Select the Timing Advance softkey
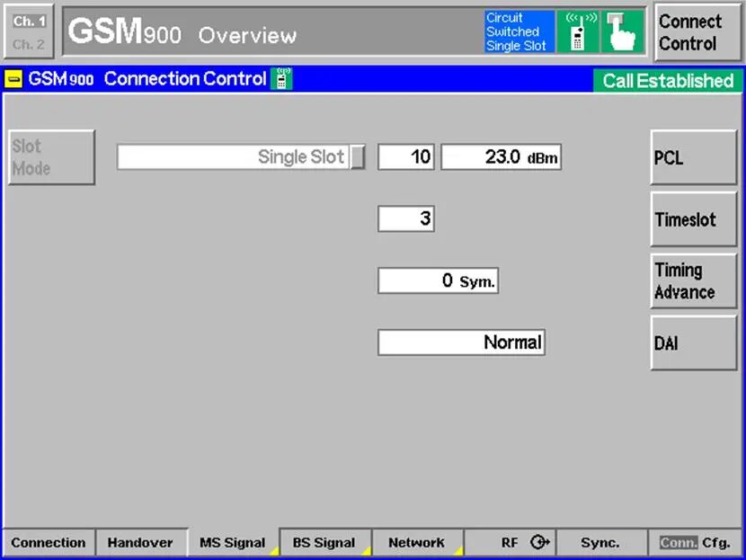746x560 pixels. coord(693,280)
